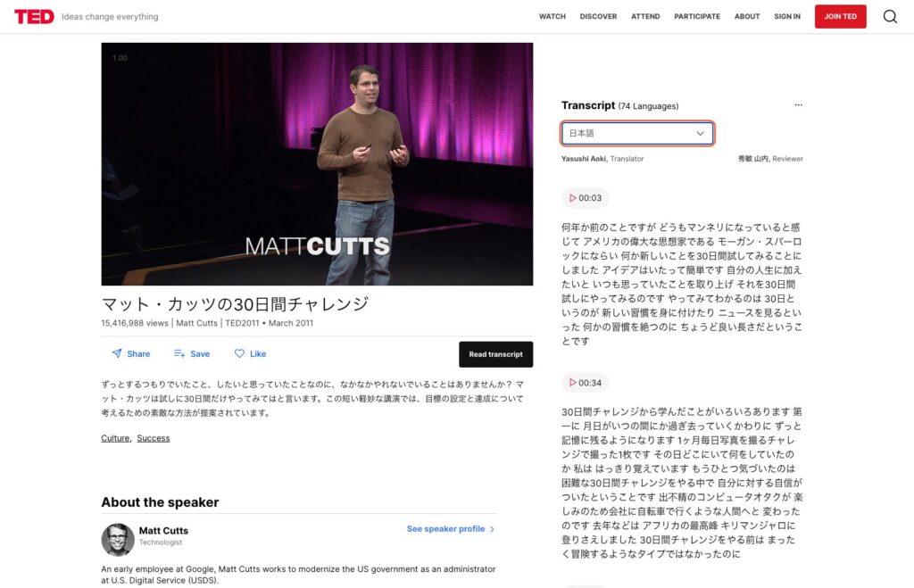Click the About the speaker heading
Image resolution: width=914 pixels, height=588 pixels.
(x=160, y=502)
